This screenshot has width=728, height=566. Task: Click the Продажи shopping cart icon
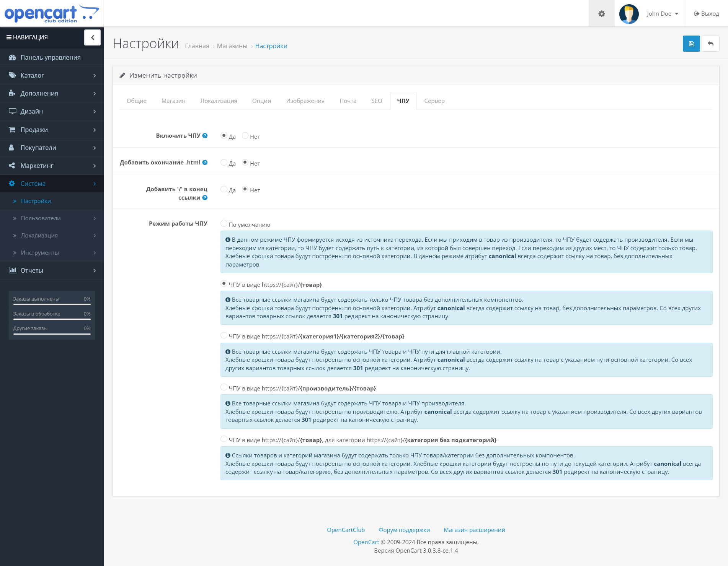(13, 129)
